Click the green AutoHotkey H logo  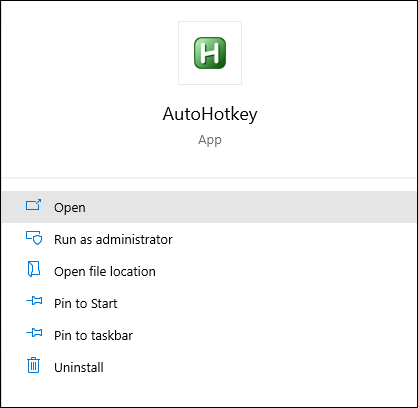pos(210,53)
